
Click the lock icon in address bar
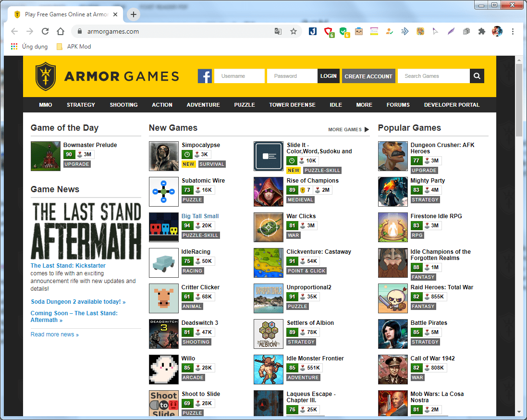click(80, 31)
